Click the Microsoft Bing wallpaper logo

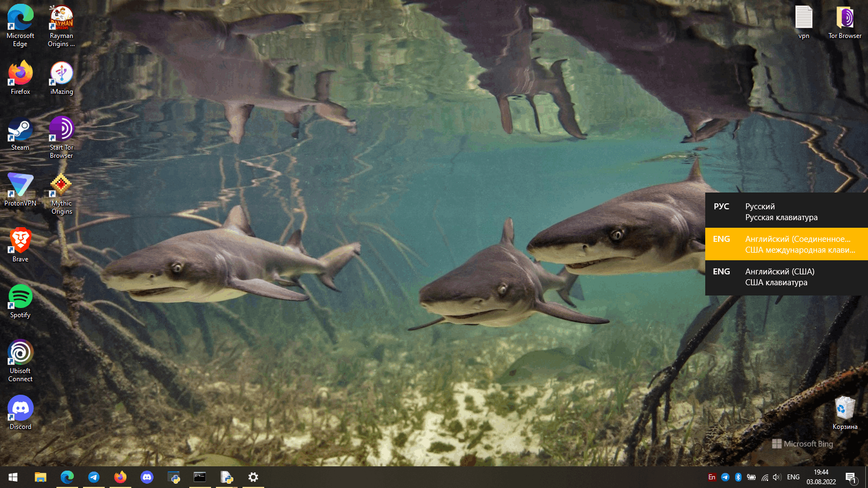click(802, 444)
